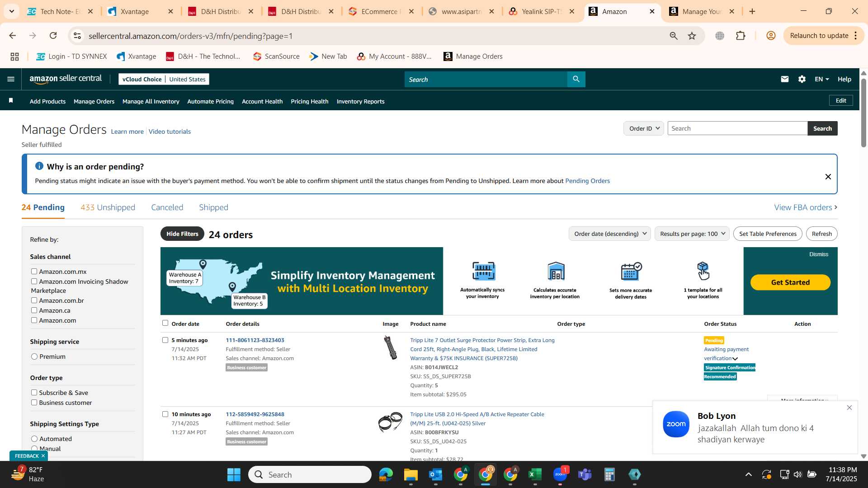The height and width of the screenshot is (488, 868).
Task: Click the magnifier search button in header
Action: (x=576, y=79)
